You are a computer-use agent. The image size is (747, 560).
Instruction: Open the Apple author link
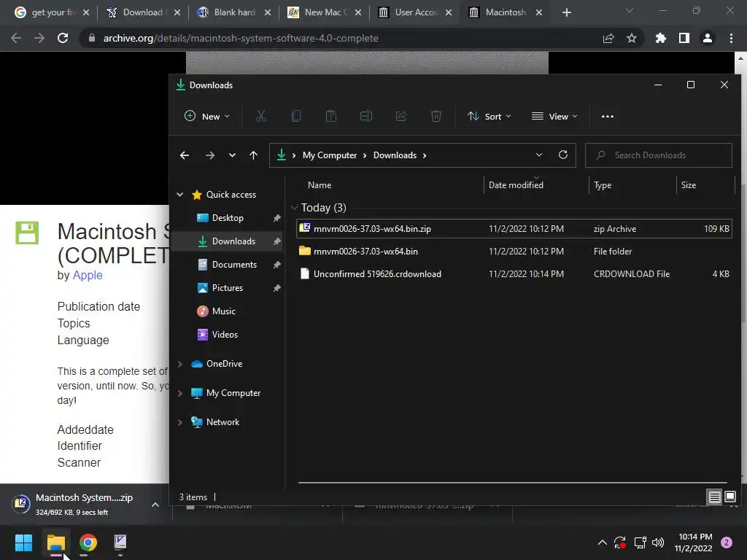tap(88, 275)
